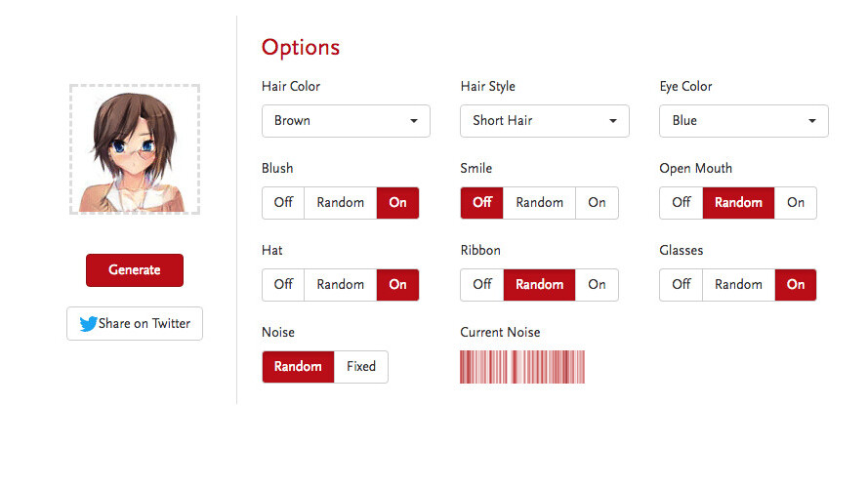Click the generated anime avatar image

click(x=135, y=149)
